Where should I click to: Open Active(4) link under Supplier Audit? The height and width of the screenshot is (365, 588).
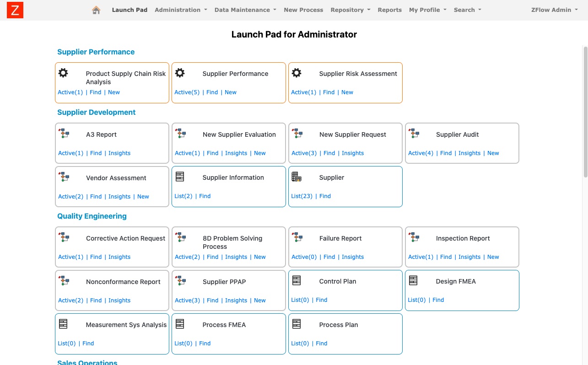(x=421, y=153)
